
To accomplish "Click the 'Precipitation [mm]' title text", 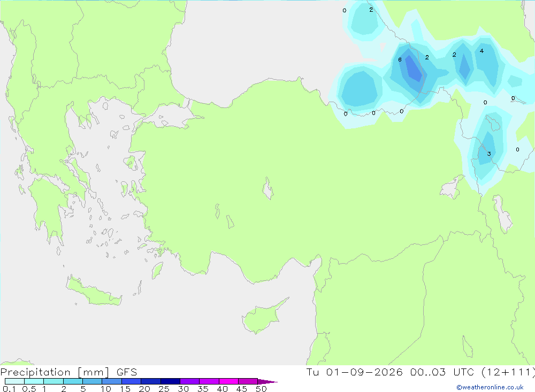I will point(55,372).
